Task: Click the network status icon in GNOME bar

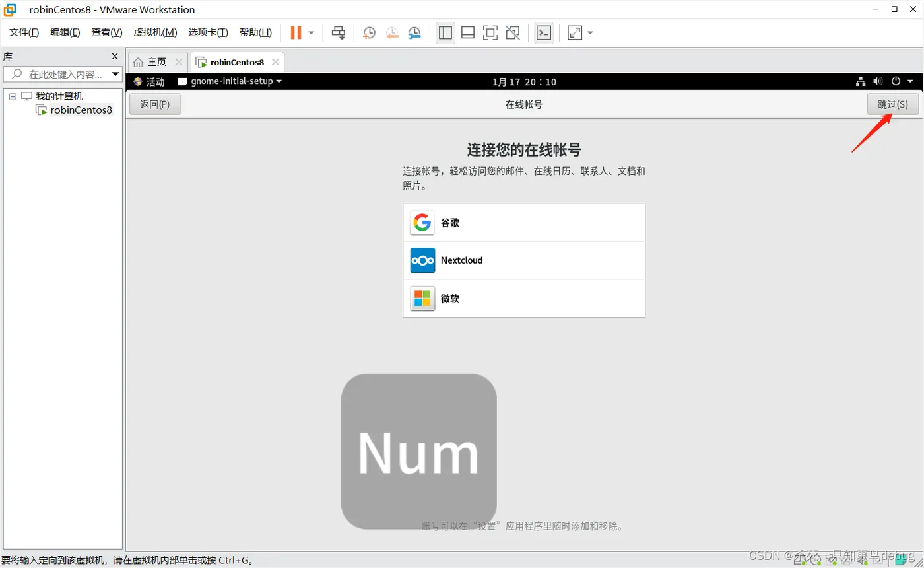Action: pyautogui.click(x=861, y=82)
